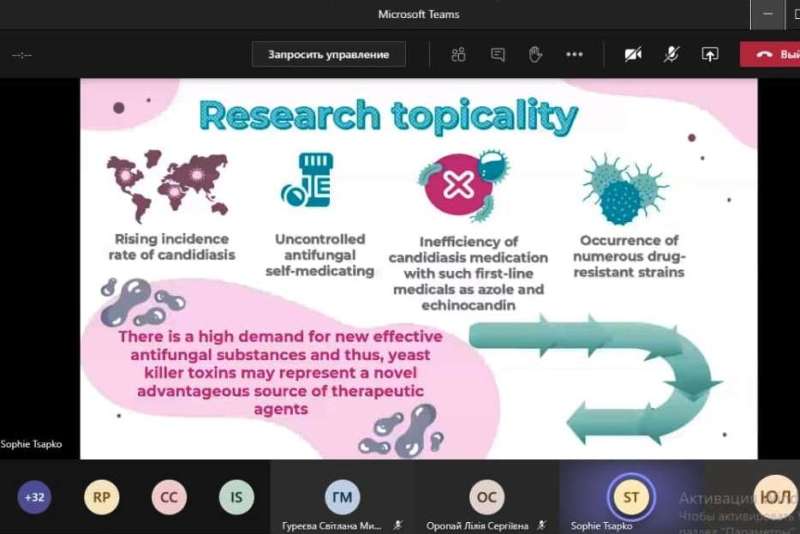Open the more actions ellipsis menu
This screenshot has height=534, width=800.
coord(574,55)
